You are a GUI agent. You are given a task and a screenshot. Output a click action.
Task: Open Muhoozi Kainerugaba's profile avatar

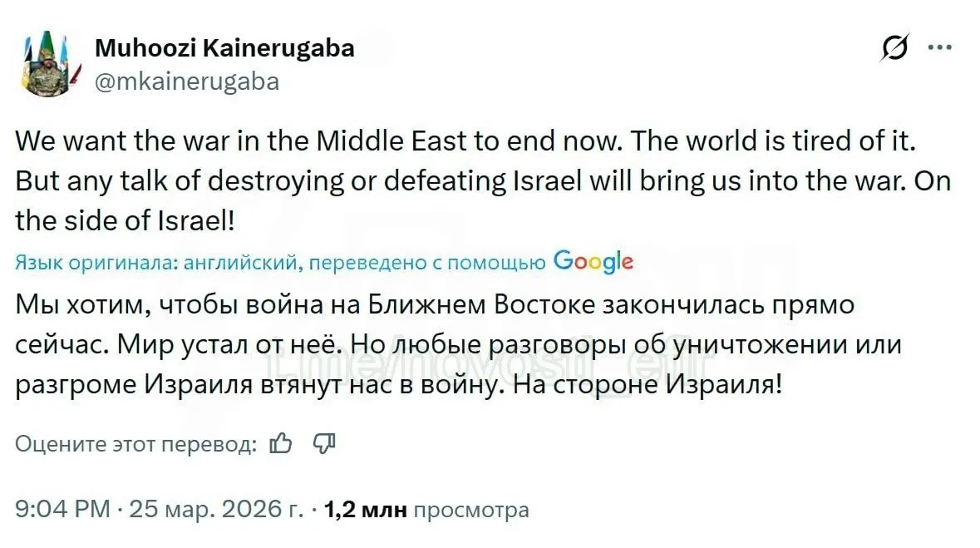45,65
